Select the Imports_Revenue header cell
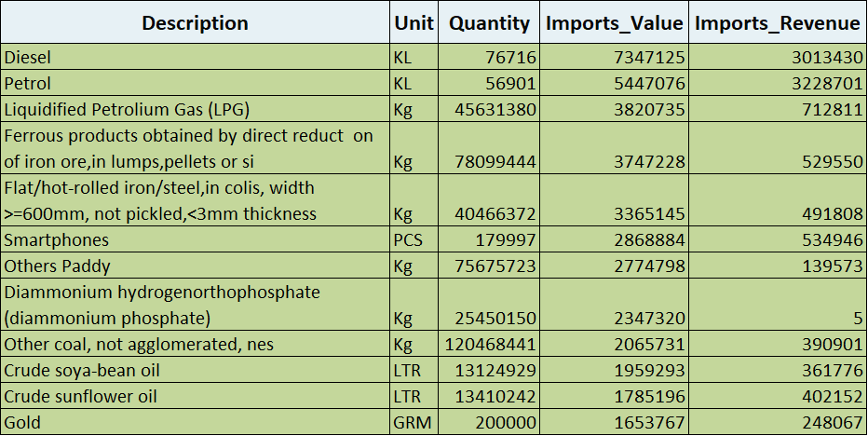The image size is (868, 436). [x=778, y=22]
